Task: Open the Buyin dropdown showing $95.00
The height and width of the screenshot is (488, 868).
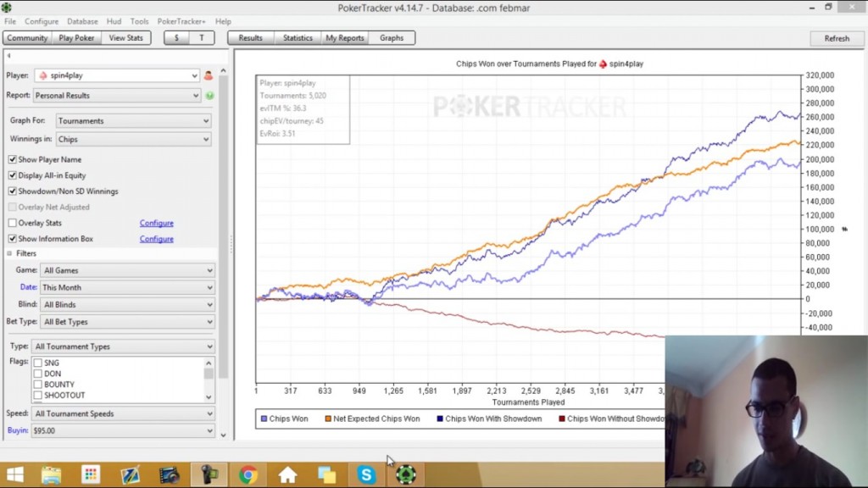Action: [x=123, y=430]
